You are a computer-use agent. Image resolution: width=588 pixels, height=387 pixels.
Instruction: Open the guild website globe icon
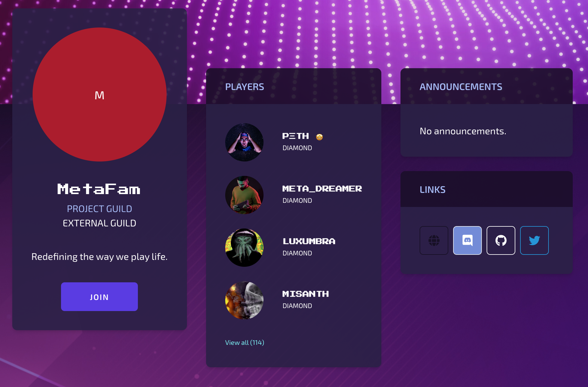[x=434, y=240]
